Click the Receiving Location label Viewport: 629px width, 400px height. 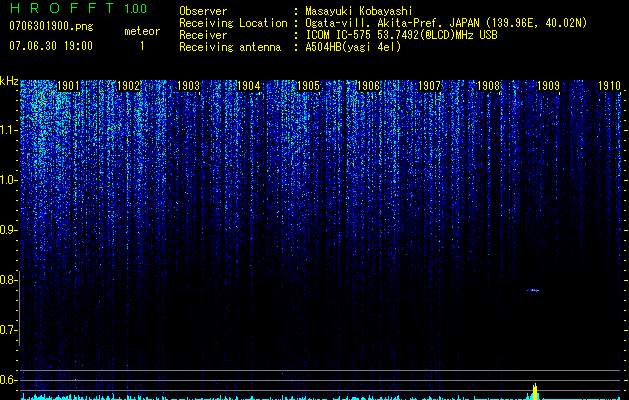pos(233,23)
